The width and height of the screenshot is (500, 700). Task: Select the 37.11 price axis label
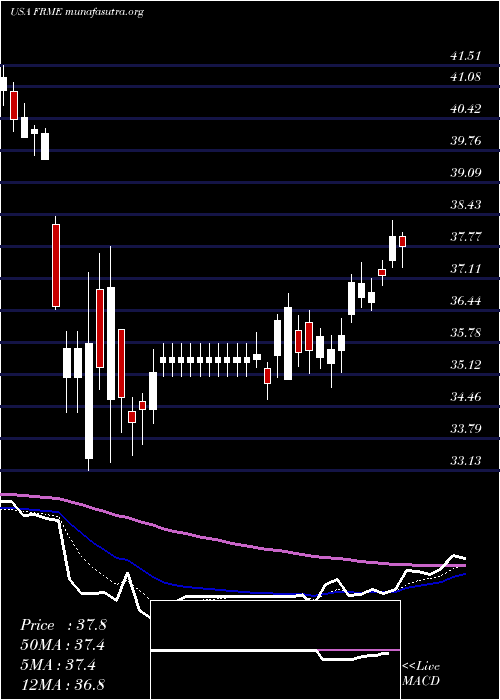466,269
